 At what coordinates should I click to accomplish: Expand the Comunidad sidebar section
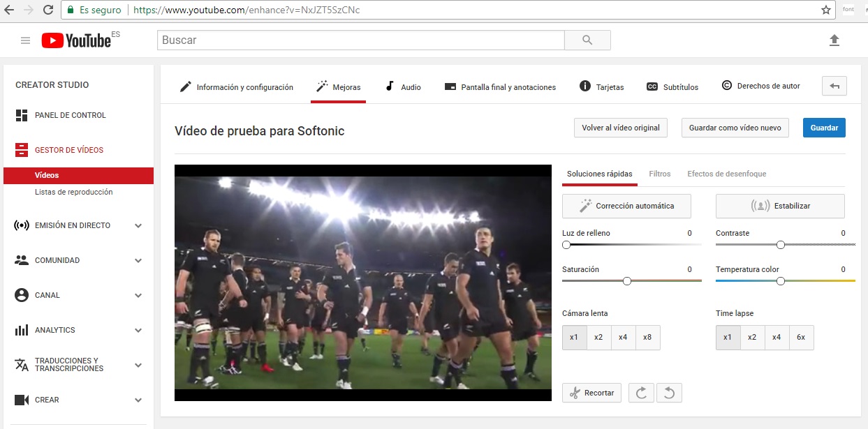(x=138, y=260)
